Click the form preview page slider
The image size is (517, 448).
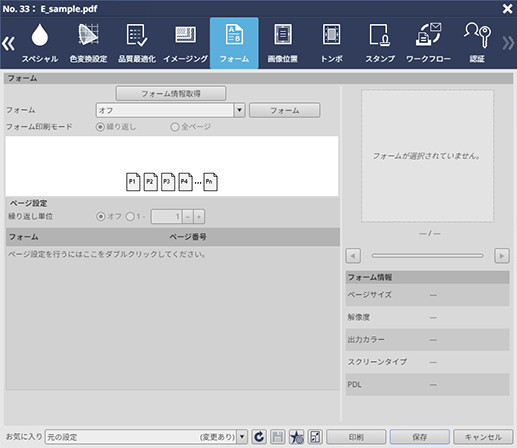tap(427, 256)
